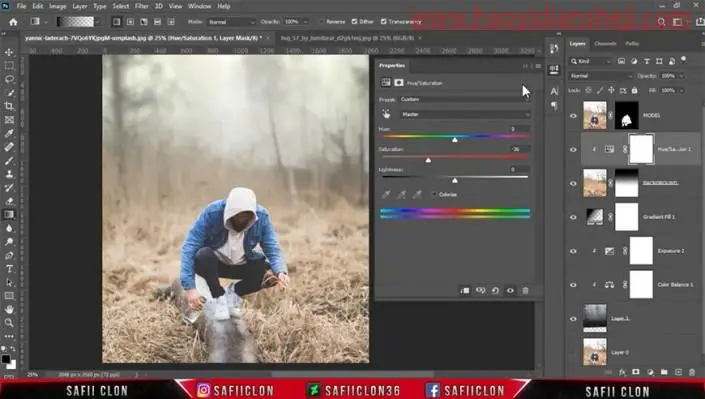Toggle the Colorize checkbox
This screenshot has height=399, width=705.
point(434,194)
